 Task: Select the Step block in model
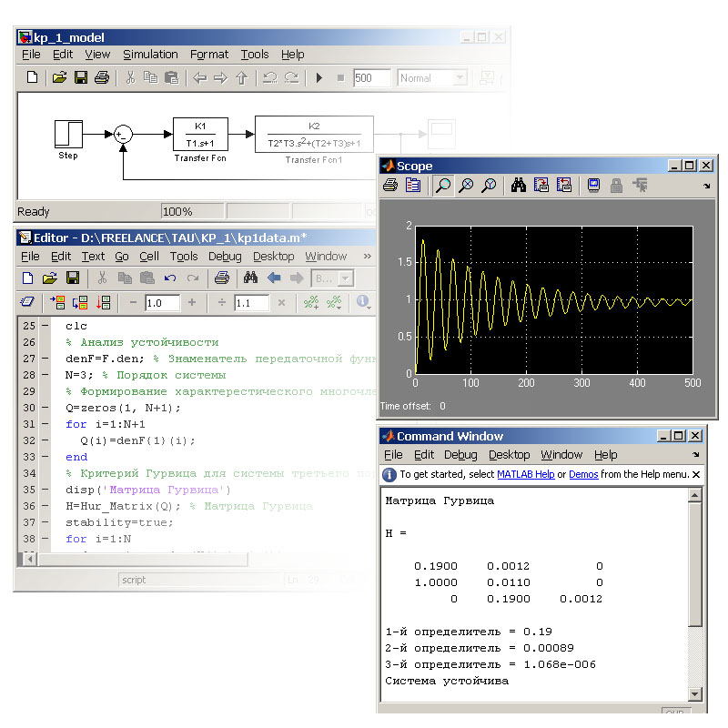(x=68, y=134)
